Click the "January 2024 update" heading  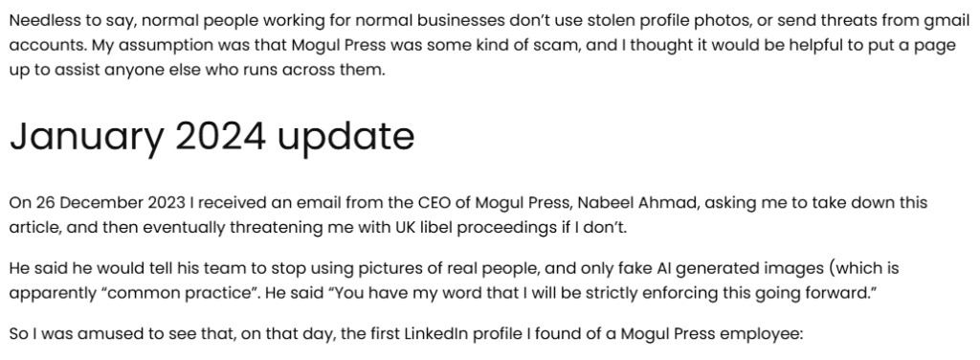point(212,137)
